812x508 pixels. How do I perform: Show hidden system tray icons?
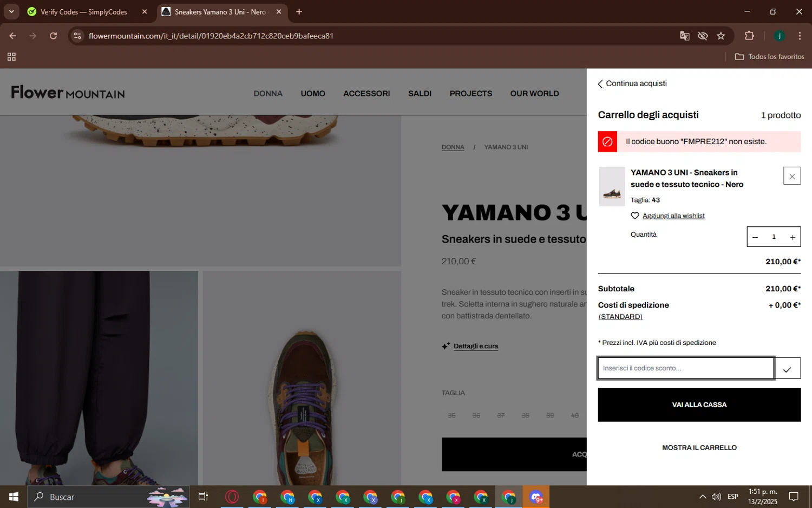tap(702, 497)
